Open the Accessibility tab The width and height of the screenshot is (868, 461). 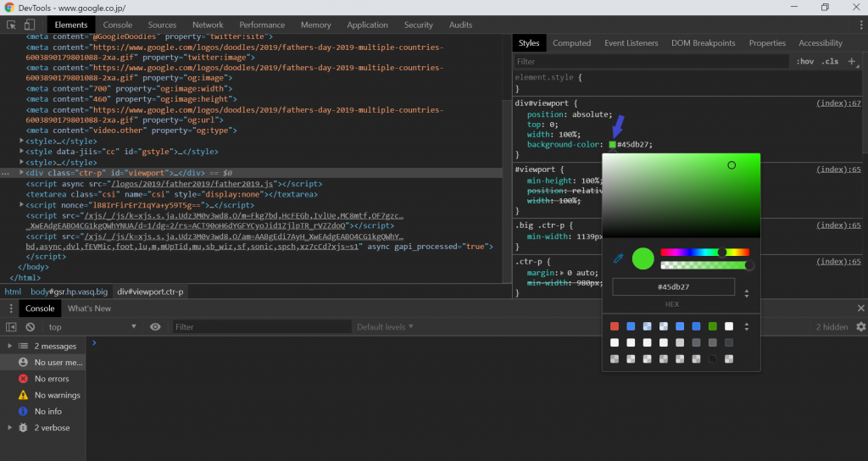point(821,43)
